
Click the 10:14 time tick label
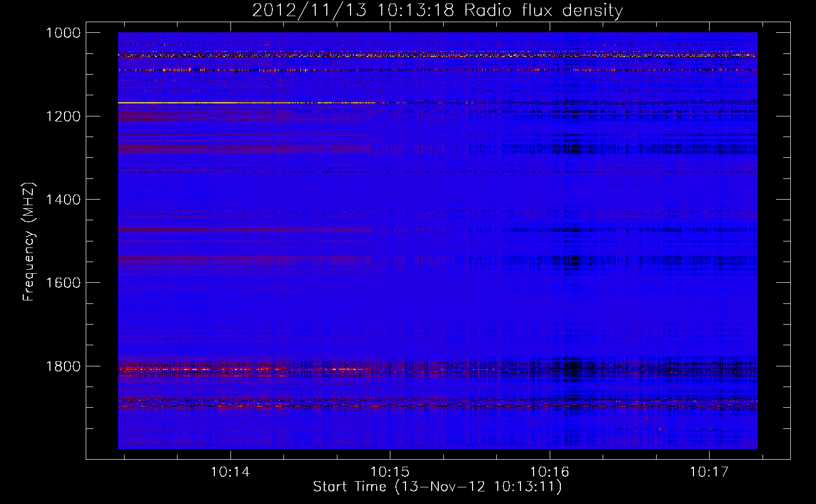pyautogui.click(x=230, y=472)
